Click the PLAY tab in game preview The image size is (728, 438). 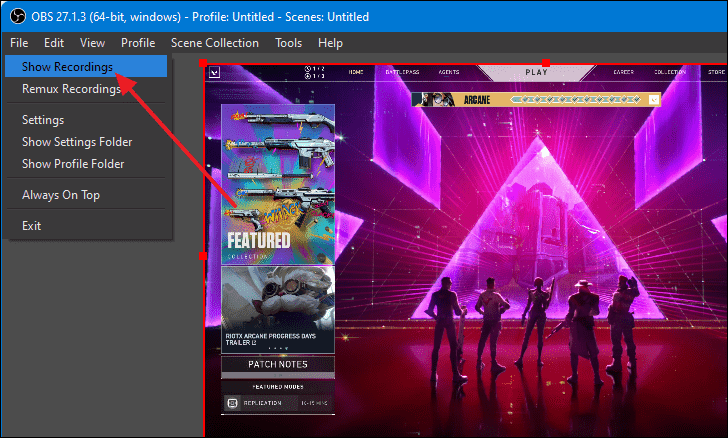tap(536, 72)
